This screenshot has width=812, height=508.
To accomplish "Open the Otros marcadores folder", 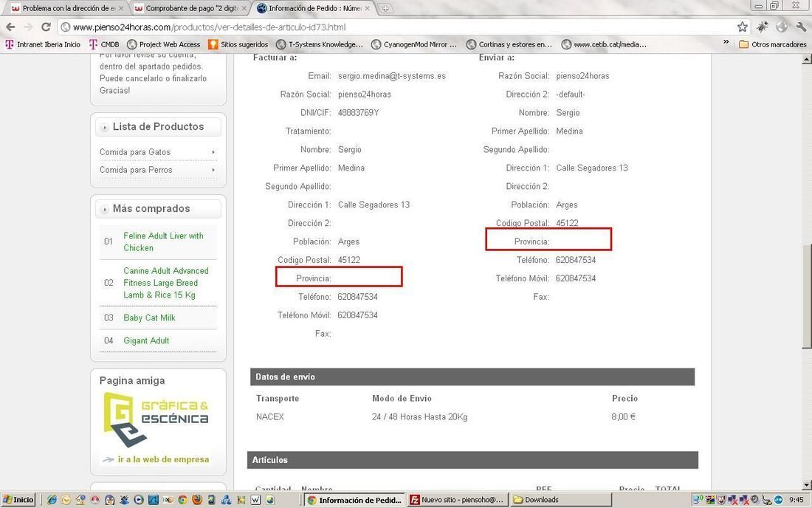I will point(772,44).
